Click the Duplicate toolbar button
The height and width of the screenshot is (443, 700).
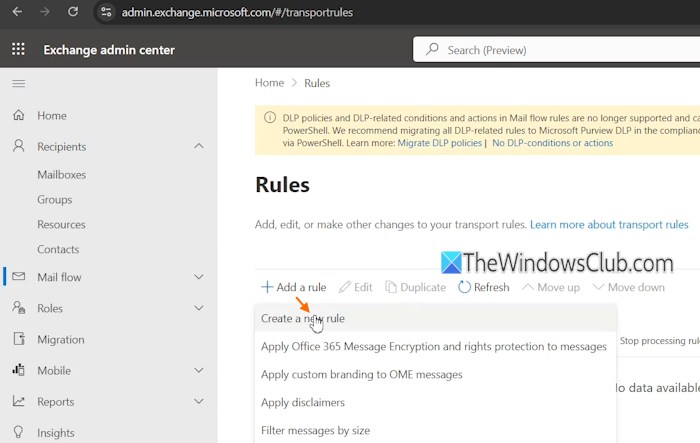coord(416,287)
